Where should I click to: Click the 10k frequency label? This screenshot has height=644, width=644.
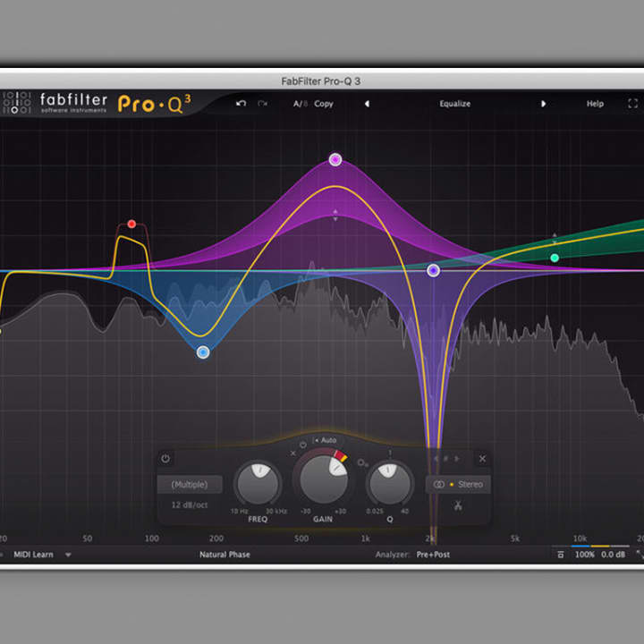(x=580, y=538)
